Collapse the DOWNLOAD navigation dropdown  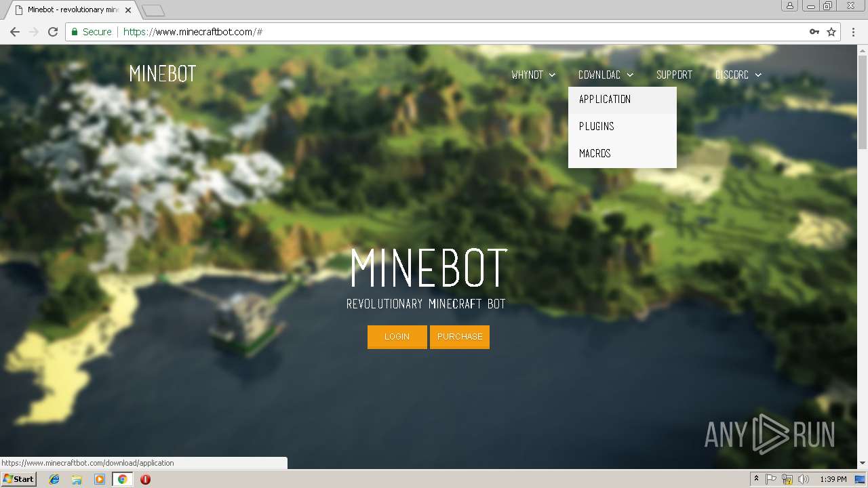606,75
